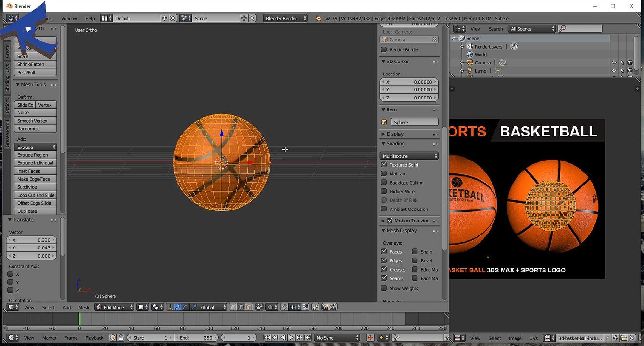Select the translate manipulator arrow icon
Screen dimensions: 644x346
(177, 307)
